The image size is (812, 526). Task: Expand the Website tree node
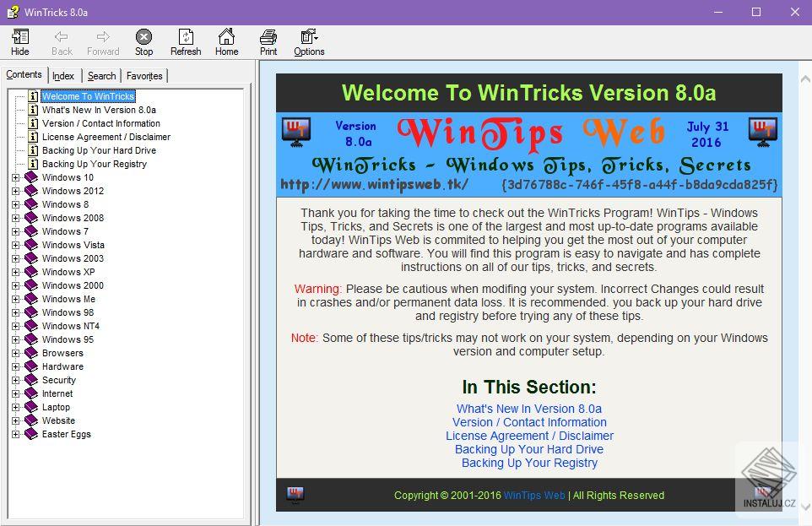[x=15, y=420]
